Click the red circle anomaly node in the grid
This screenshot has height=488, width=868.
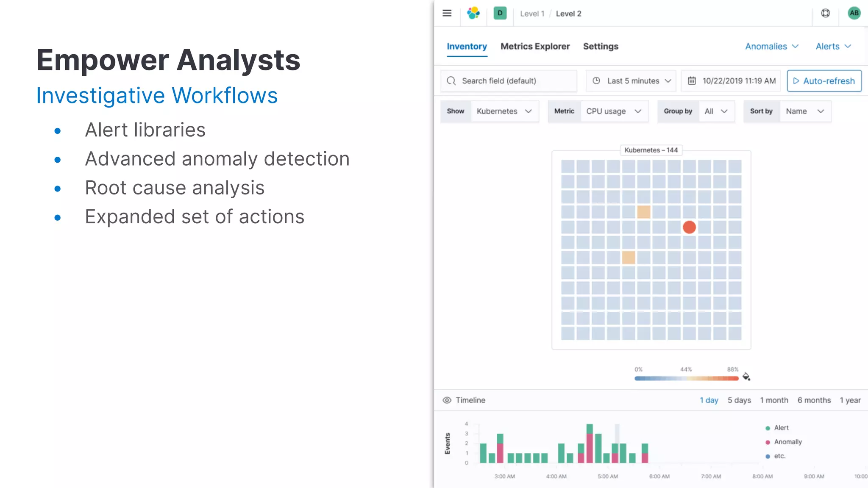point(689,227)
